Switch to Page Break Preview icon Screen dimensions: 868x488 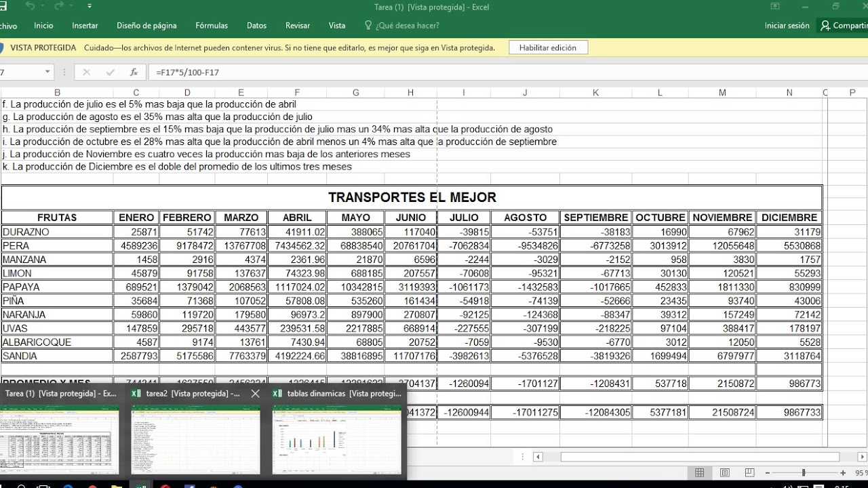[x=749, y=472]
